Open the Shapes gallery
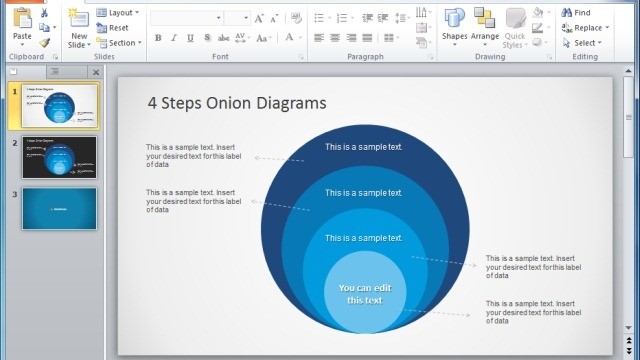This screenshot has width=640, height=360. 454,27
